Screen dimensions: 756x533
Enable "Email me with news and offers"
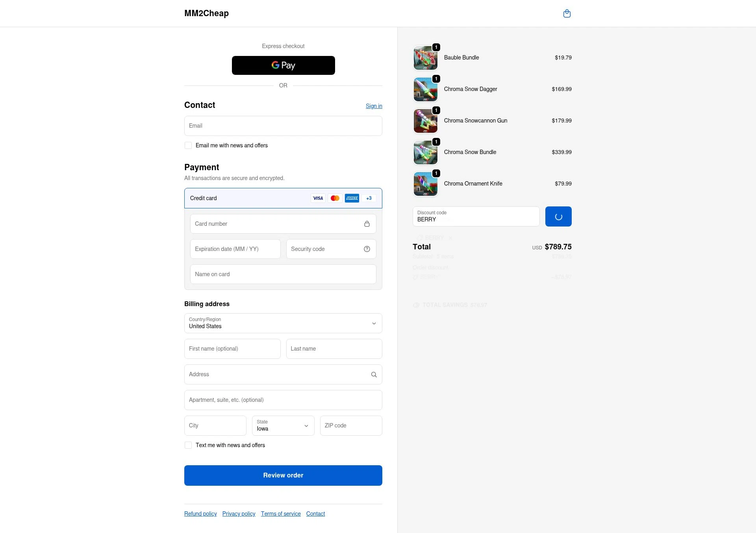coord(188,145)
